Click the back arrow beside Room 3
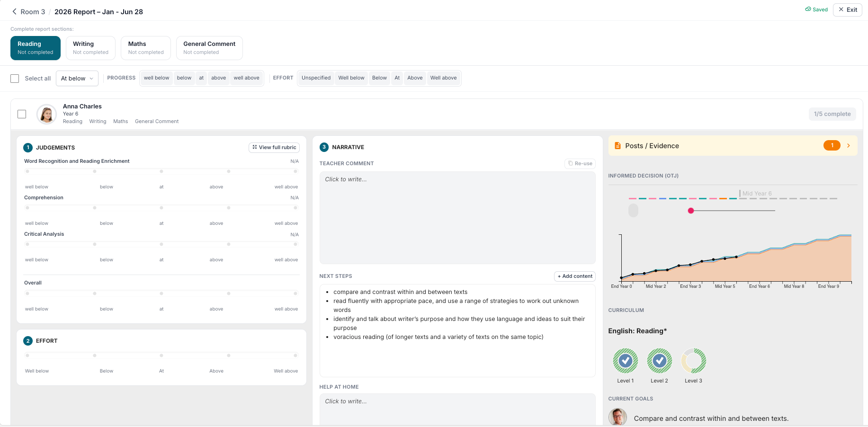The width and height of the screenshot is (868, 427). (x=14, y=12)
